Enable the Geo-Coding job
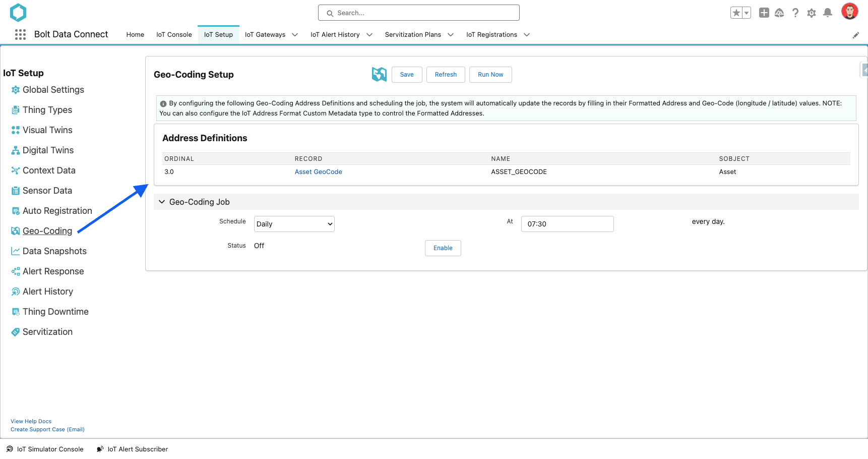Viewport: 868px width, 459px height. click(x=443, y=248)
